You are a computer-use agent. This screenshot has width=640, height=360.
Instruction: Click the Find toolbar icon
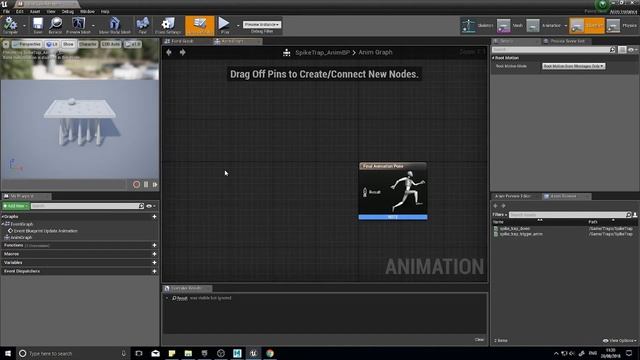click(x=142, y=24)
